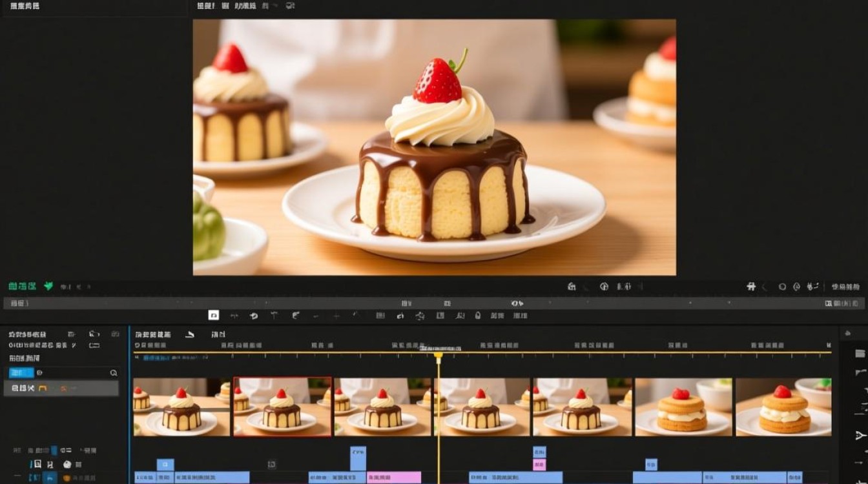The height and width of the screenshot is (484, 868).
Task: Click the blue highlighted track button at bottom left
Action: point(50,478)
